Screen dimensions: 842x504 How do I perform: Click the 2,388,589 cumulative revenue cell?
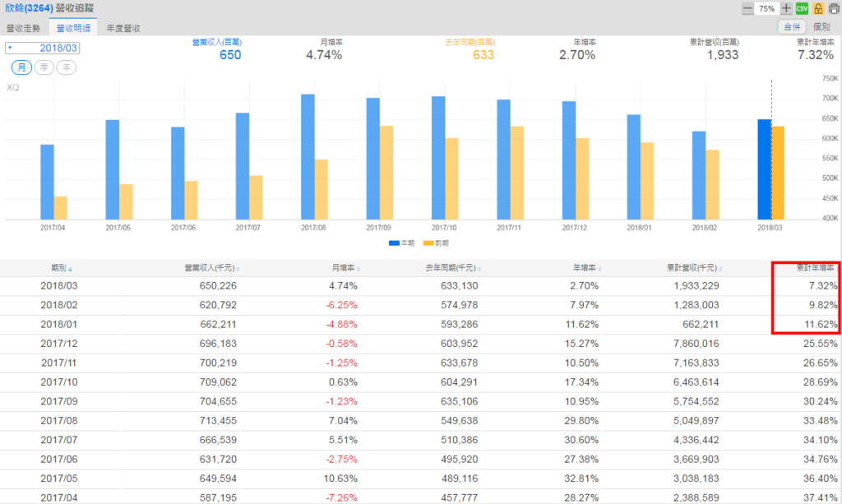pos(696,498)
